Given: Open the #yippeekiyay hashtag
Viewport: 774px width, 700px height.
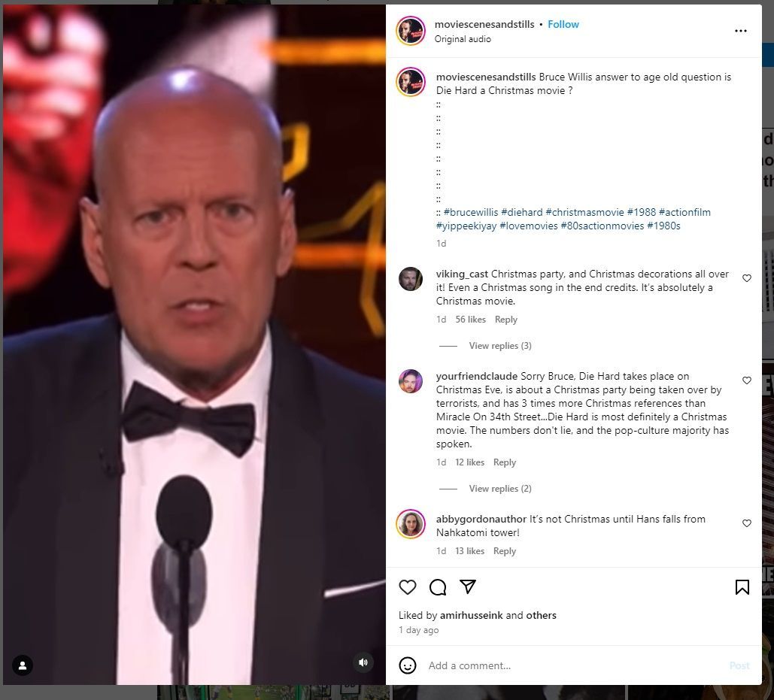Looking at the screenshot, I should [466, 226].
